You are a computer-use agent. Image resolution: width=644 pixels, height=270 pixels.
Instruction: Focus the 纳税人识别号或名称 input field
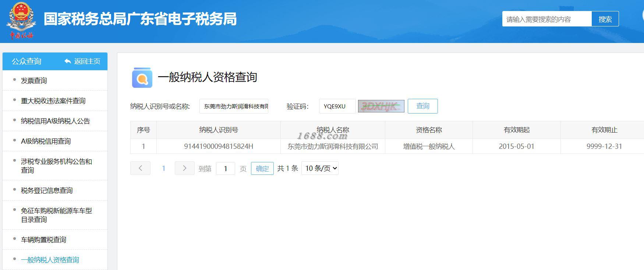234,106
